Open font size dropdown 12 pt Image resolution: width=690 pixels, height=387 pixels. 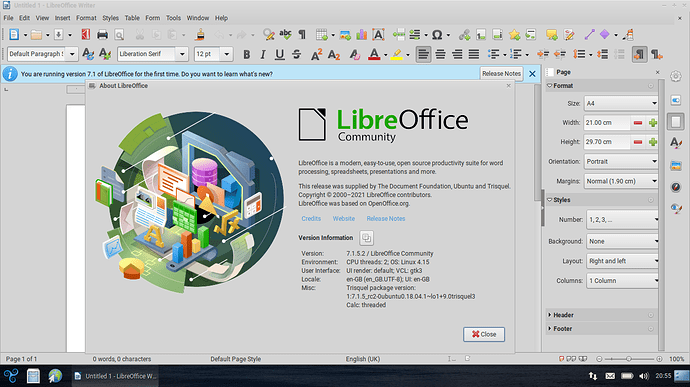tap(227, 54)
